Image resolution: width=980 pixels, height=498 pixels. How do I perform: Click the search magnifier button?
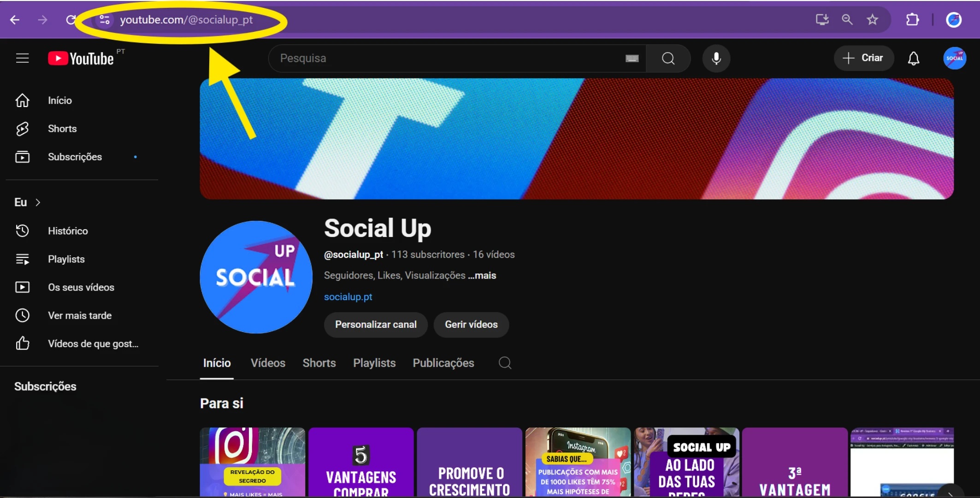pyautogui.click(x=668, y=58)
